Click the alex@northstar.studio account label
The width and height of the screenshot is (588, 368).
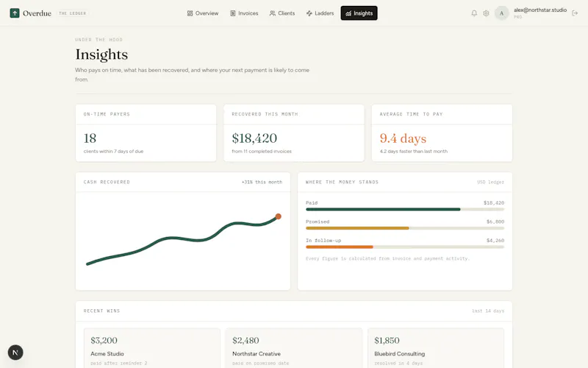click(x=540, y=10)
